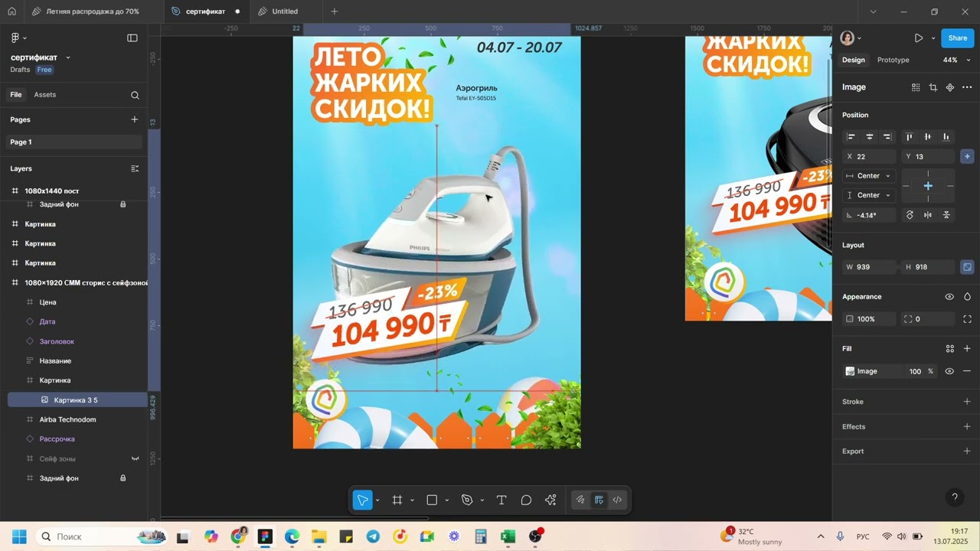Open Move tool dropdown arrow

(x=377, y=500)
